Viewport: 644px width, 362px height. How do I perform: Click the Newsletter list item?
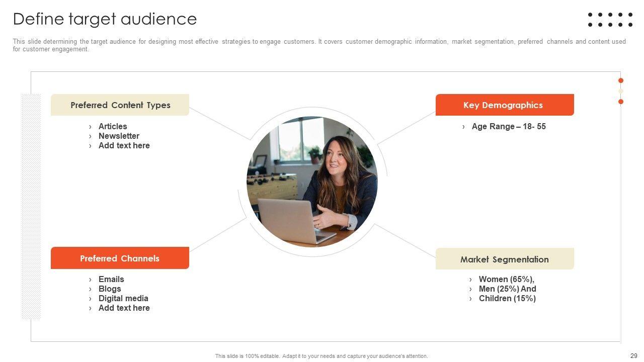pyautogui.click(x=119, y=136)
